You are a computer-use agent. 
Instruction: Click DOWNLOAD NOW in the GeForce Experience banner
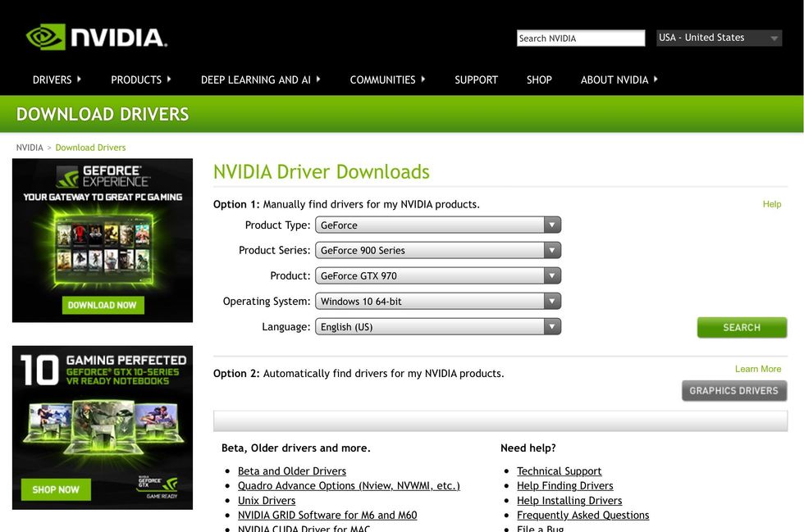[103, 304]
